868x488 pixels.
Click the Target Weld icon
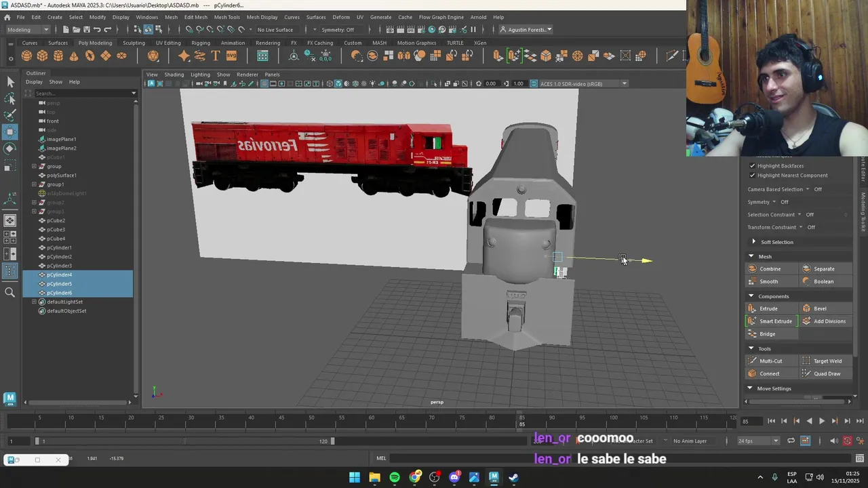806,361
